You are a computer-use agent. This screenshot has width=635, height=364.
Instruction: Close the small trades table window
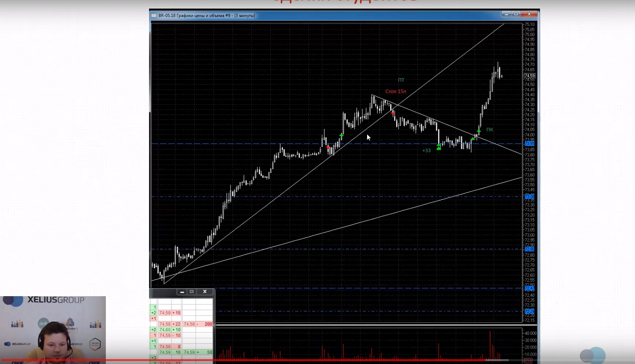click(x=205, y=292)
